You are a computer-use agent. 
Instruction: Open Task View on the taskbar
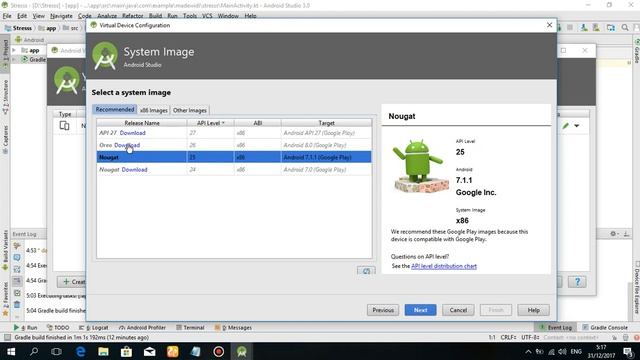point(57,351)
